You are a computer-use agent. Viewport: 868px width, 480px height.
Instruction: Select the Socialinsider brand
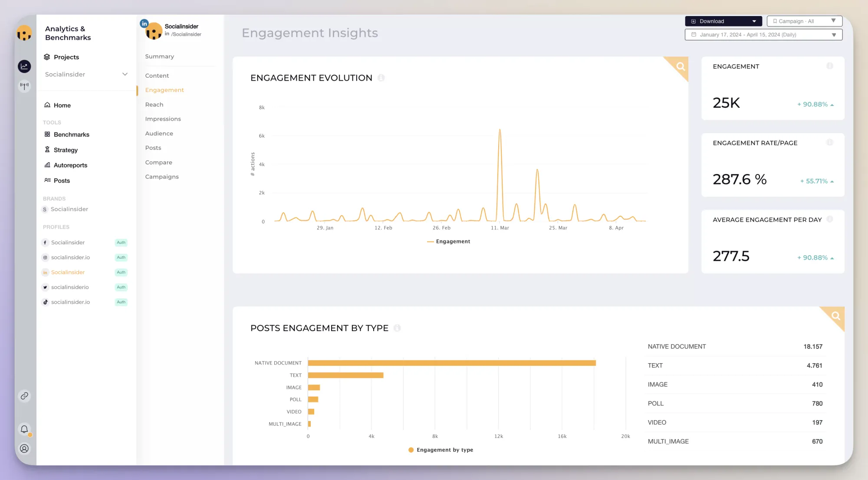(69, 209)
